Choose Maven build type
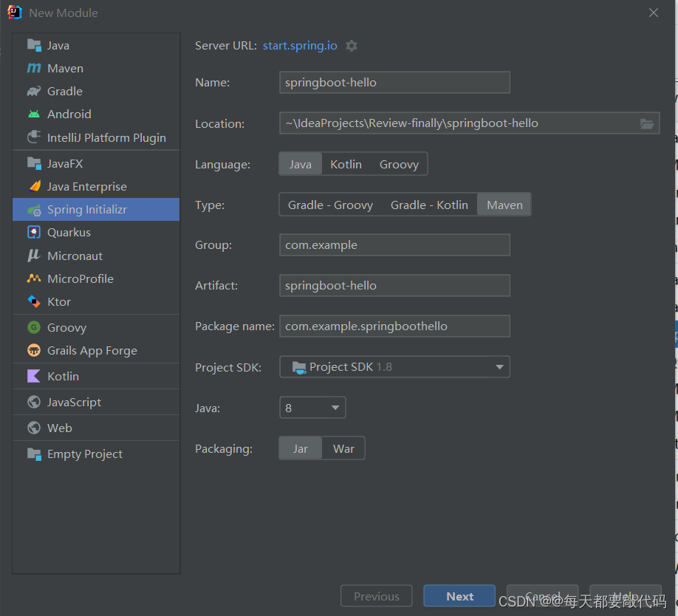 click(x=504, y=205)
